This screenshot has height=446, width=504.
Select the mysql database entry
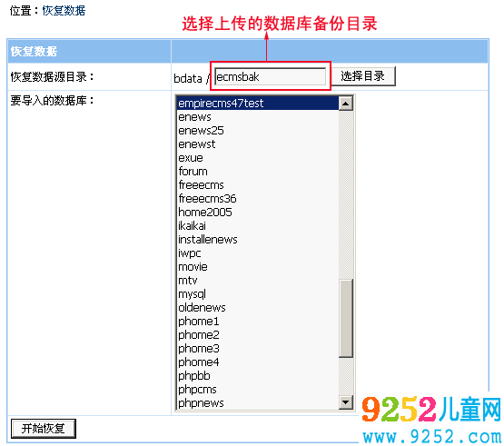pos(258,294)
